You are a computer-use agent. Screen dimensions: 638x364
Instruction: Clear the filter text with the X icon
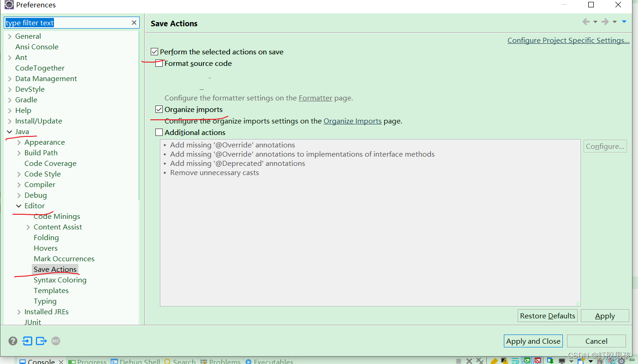(134, 23)
